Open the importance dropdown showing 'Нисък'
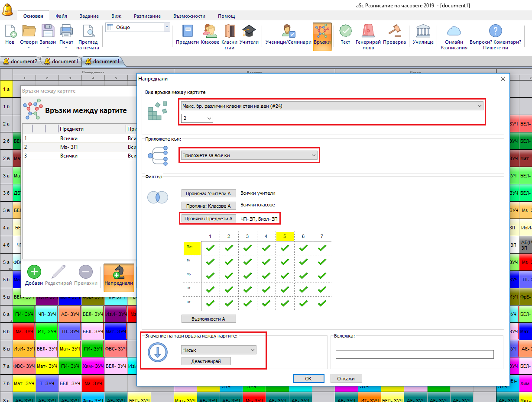 (218, 350)
